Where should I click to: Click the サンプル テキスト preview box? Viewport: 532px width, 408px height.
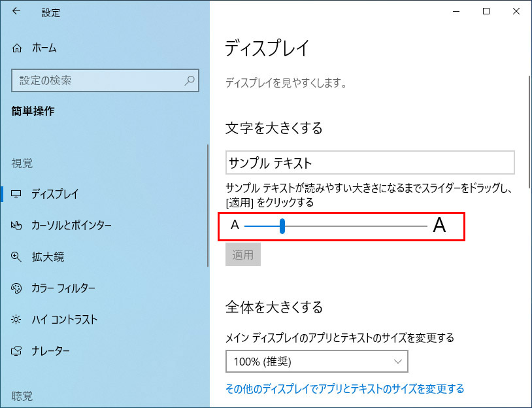click(x=370, y=163)
